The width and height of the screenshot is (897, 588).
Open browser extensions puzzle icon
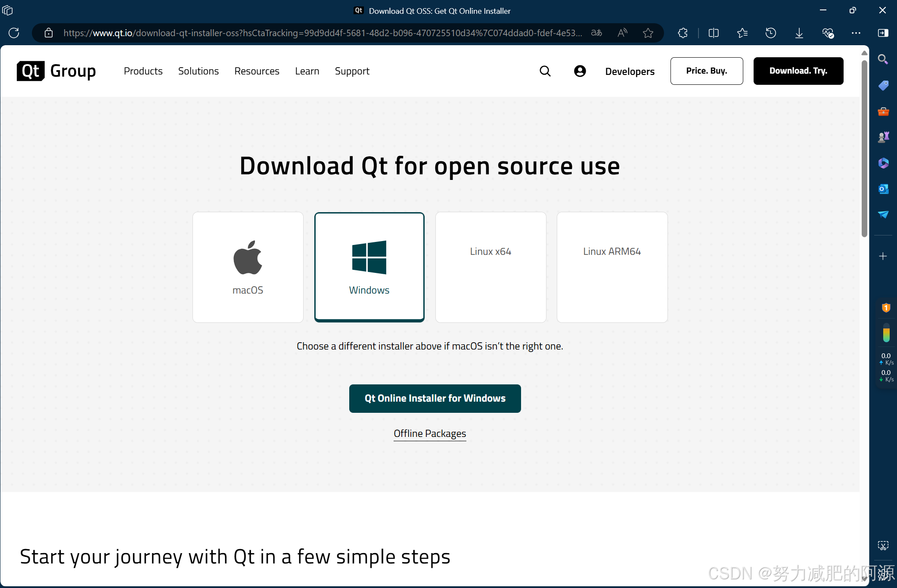683,33
